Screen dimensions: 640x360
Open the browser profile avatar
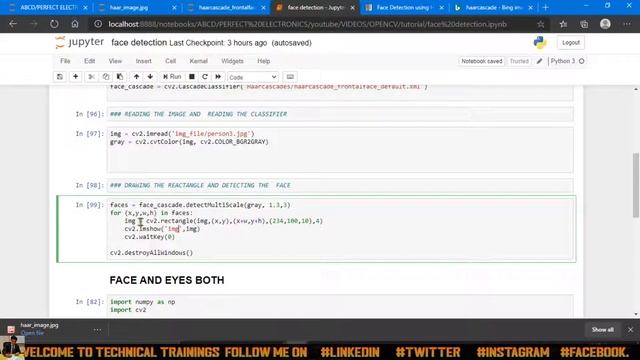click(605, 24)
